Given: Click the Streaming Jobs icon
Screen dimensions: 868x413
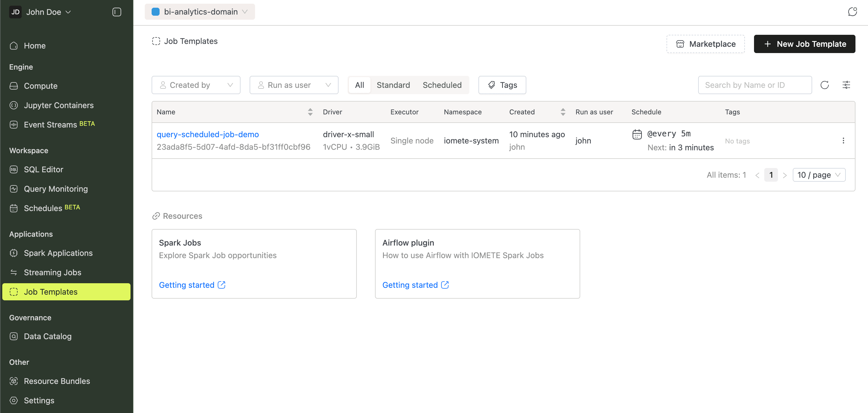Looking at the screenshot, I should coord(13,272).
